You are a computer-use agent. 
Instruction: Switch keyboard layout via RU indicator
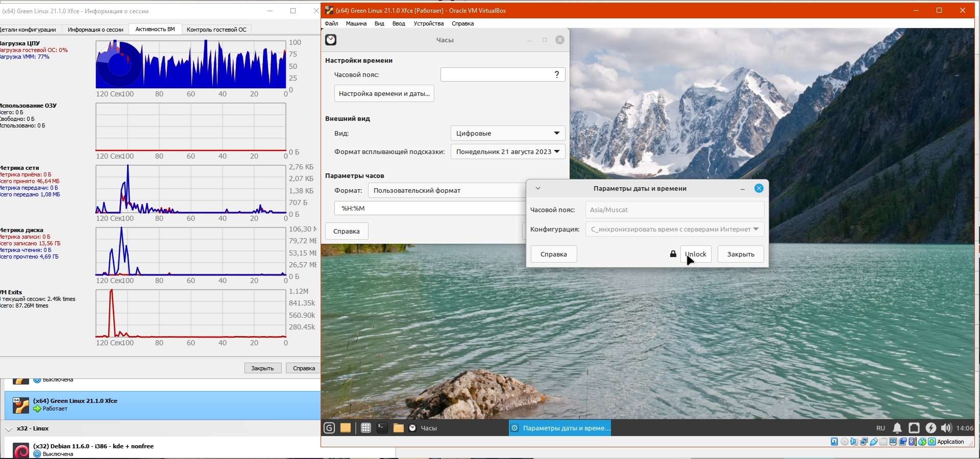pos(880,428)
